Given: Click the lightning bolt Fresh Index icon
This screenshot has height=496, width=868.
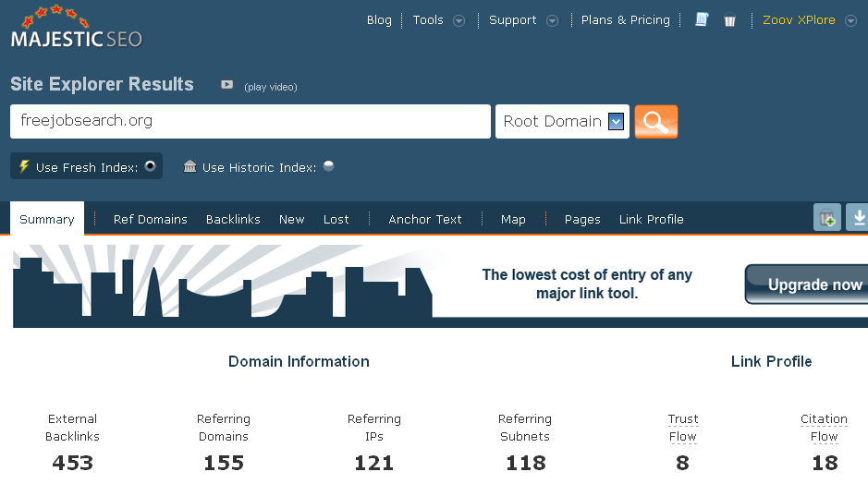Looking at the screenshot, I should (x=24, y=166).
